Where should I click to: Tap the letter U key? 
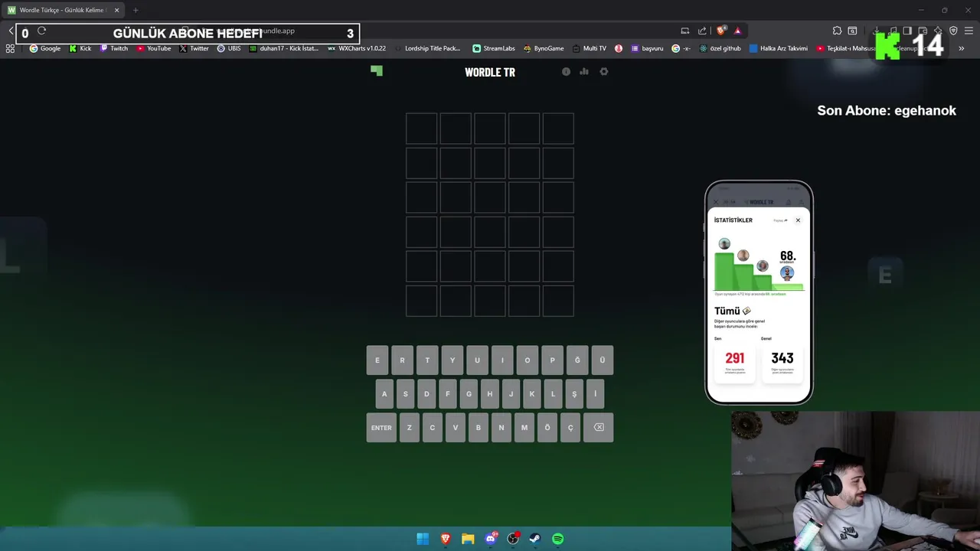(x=477, y=360)
